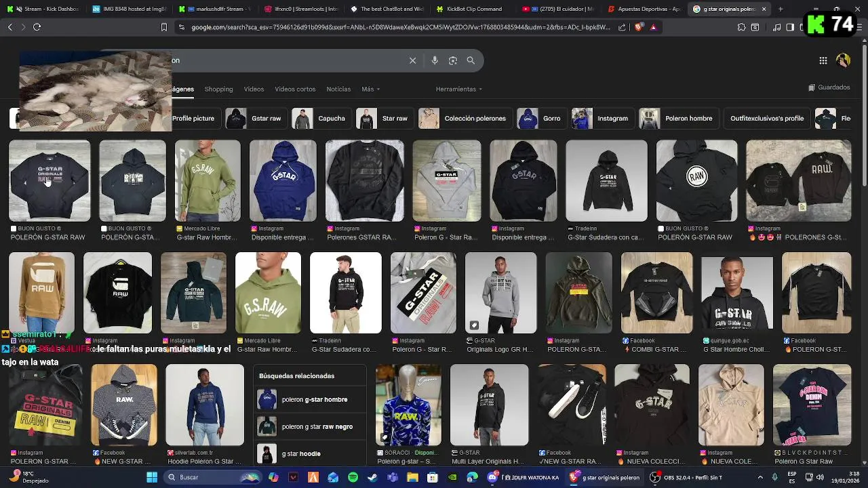Open Steam from the taskbar
The height and width of the screenshot is (488, 868).
pos(372,477)
